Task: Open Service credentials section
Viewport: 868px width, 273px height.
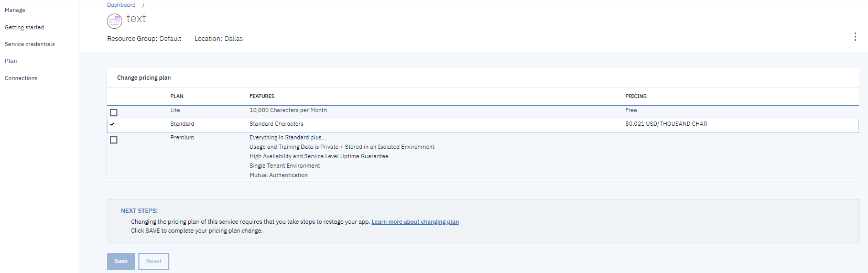Action: pos(30,44)
